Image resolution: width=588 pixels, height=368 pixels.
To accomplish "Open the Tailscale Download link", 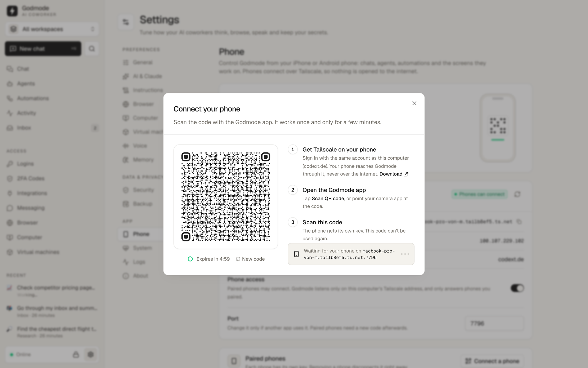I will (394, 174).
